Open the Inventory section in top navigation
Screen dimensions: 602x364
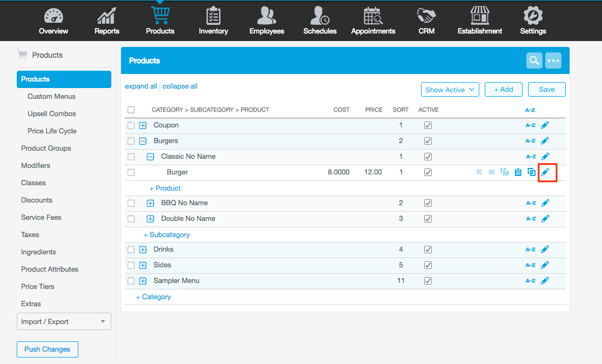213,21
